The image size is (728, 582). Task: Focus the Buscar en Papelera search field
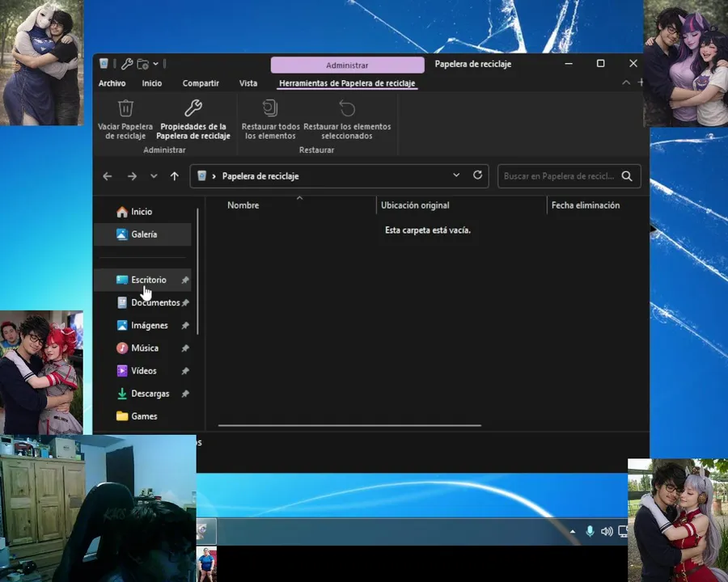pyautogui.click(x=569, y=176)
